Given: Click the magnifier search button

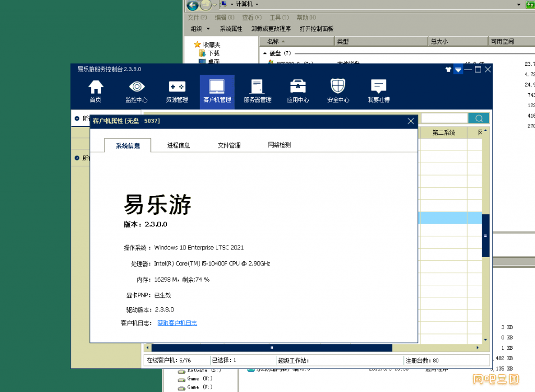Looking at the screenshot, I should 479,119.
